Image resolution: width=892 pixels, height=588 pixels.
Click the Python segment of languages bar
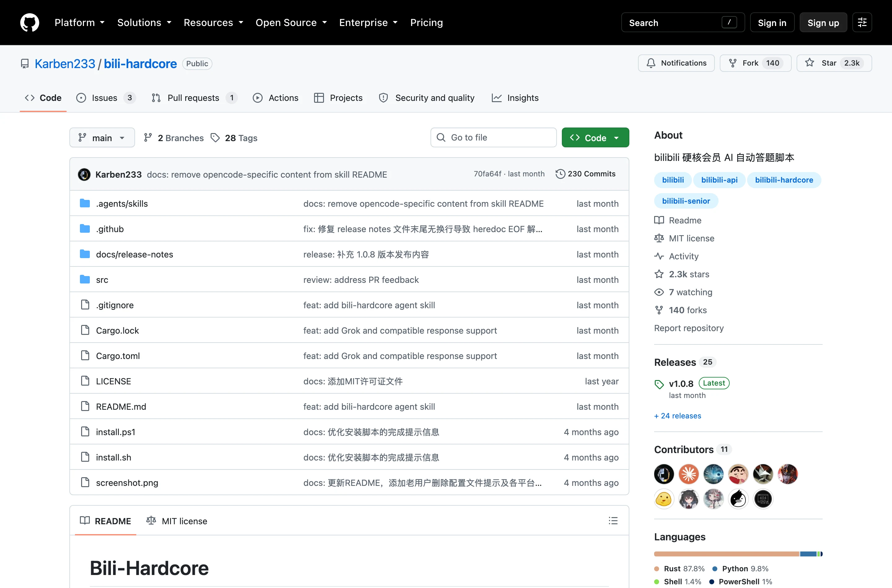pos(808,554)
